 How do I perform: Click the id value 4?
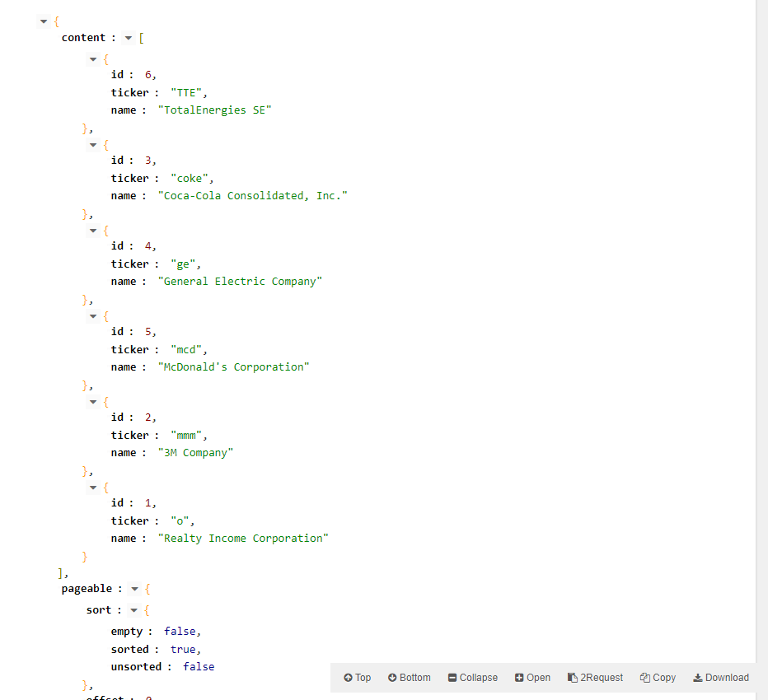(148, 246)
